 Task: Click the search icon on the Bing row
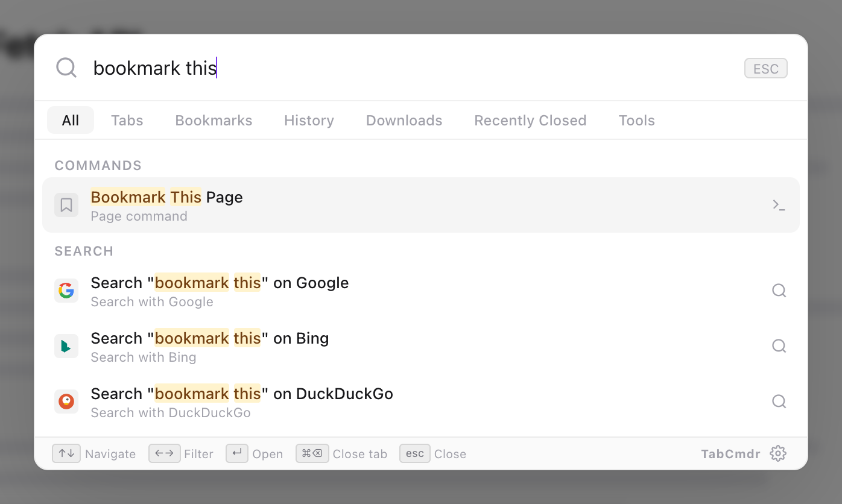[779, 346]
